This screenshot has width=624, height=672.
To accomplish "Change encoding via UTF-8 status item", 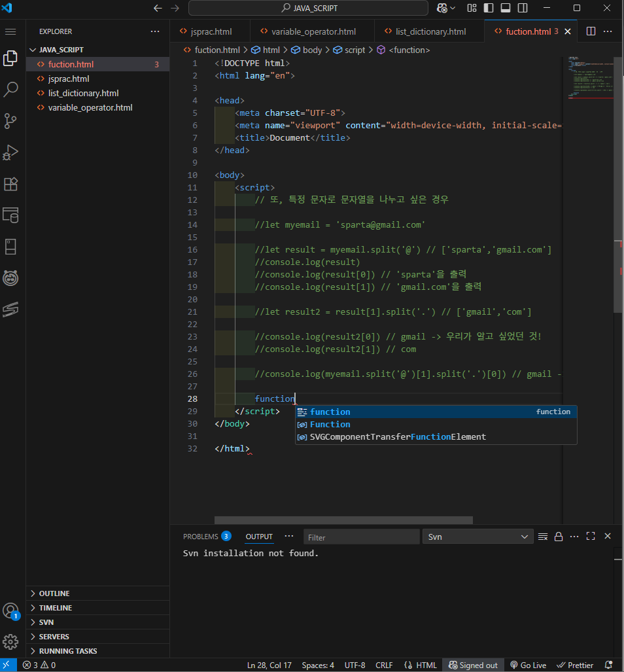I will 355,665.
